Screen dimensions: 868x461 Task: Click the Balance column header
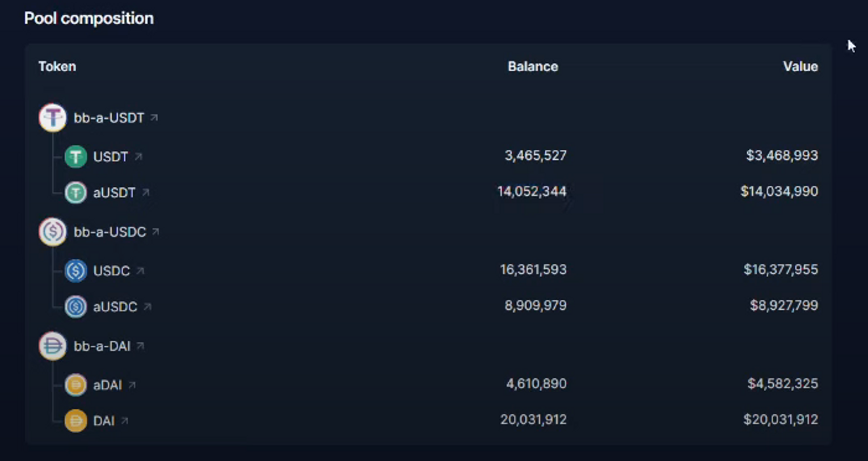[x=533, y=66]
